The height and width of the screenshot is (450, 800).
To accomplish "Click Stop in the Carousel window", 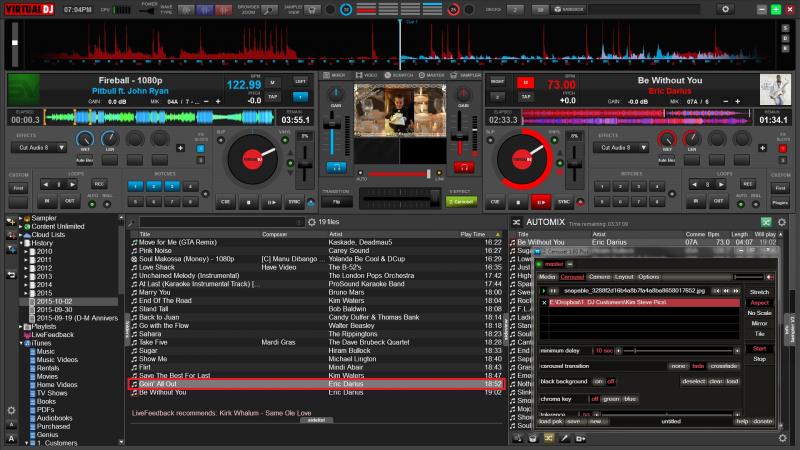I will 759,359.
